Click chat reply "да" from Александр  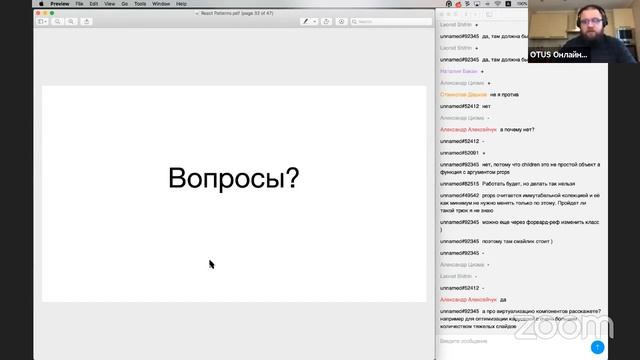[503, 300]
